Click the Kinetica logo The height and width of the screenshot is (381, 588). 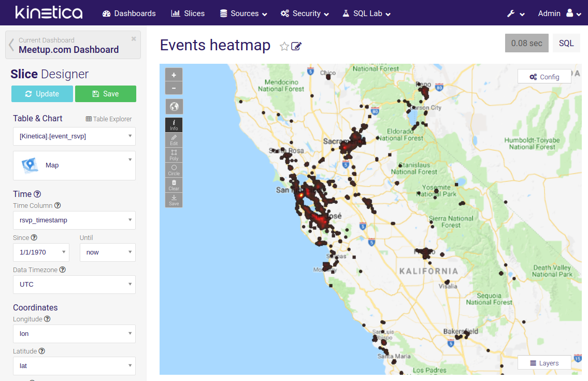49,12
